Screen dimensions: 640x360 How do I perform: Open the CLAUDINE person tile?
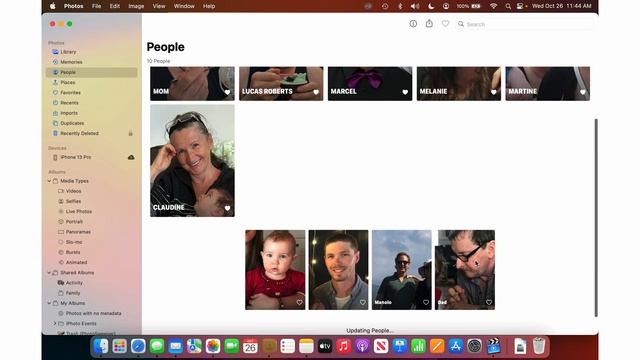coord(192,160)
